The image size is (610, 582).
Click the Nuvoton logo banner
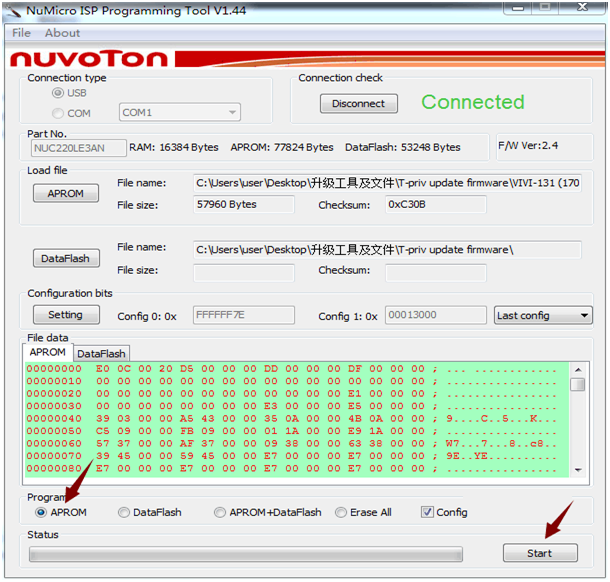pos(305,58)
